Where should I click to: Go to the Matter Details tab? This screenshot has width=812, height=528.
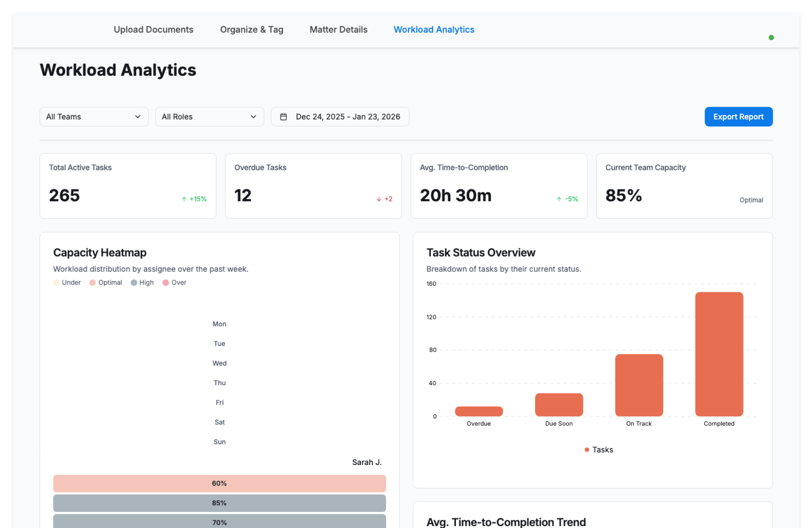coord(338,30)
